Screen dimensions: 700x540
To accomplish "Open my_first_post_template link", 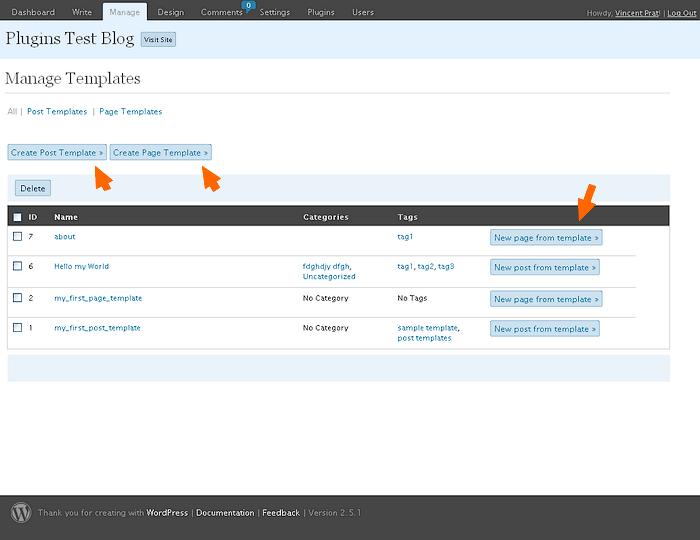I will (97, 328).
